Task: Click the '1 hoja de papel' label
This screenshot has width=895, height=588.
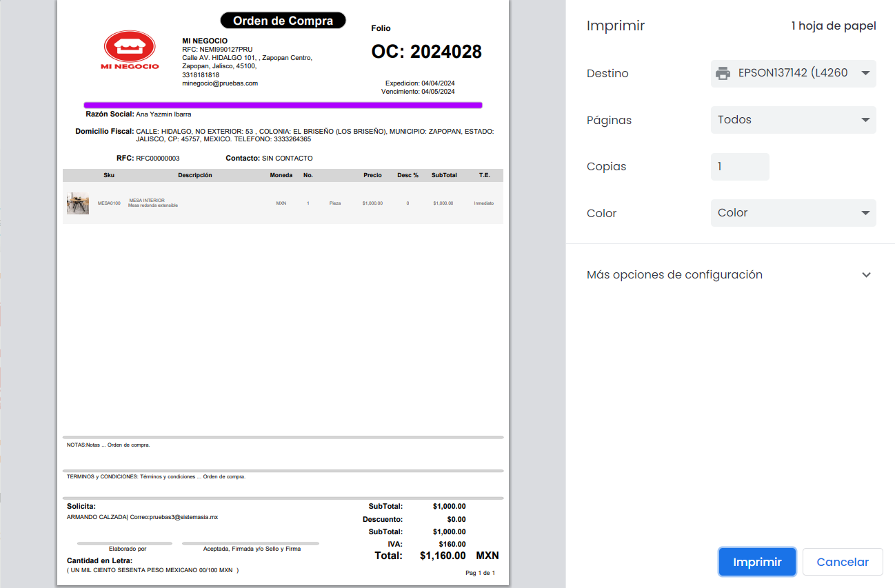Action: 833,26
